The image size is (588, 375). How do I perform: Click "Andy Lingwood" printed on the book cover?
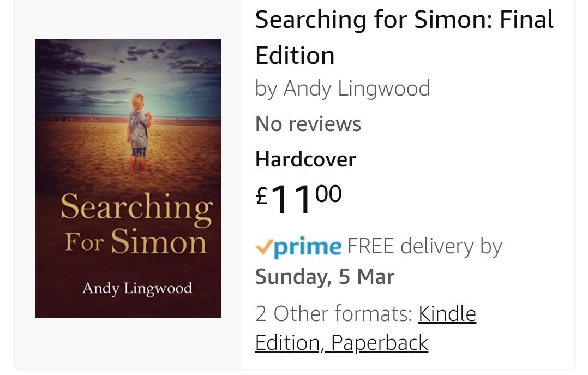click(x=137, y=288)
